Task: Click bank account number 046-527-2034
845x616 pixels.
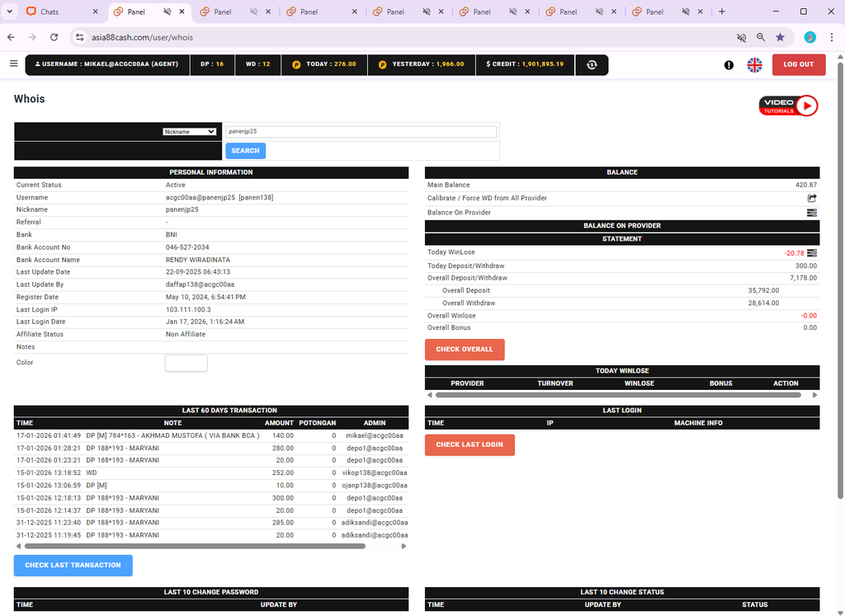Action: click(x=187, y=247)
